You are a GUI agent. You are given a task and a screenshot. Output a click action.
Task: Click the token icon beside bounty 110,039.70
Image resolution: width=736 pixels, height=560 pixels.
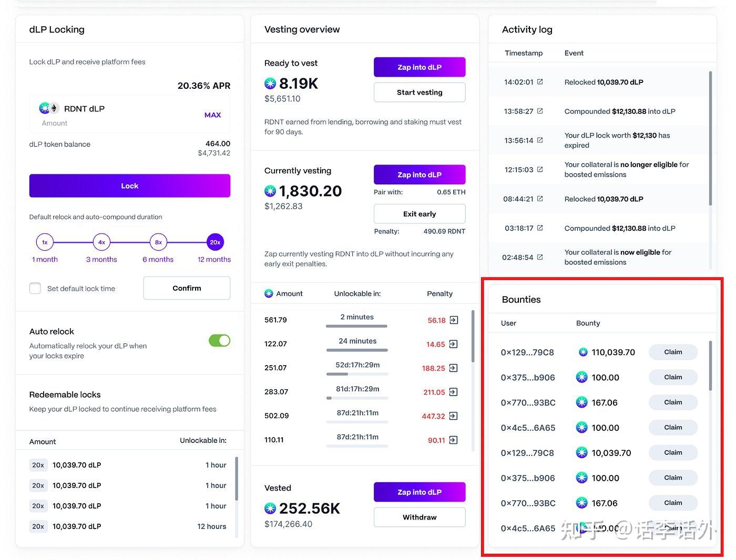[582, 352]
